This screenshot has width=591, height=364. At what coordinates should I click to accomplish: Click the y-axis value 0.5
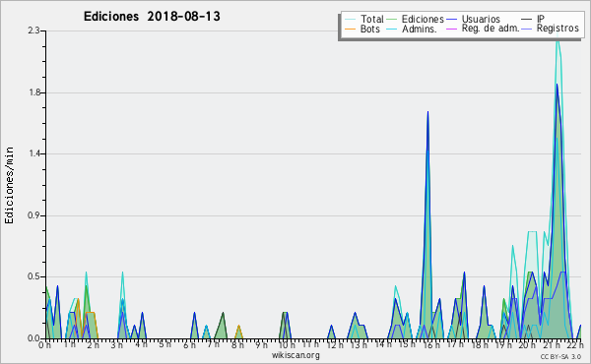(33, 276)
